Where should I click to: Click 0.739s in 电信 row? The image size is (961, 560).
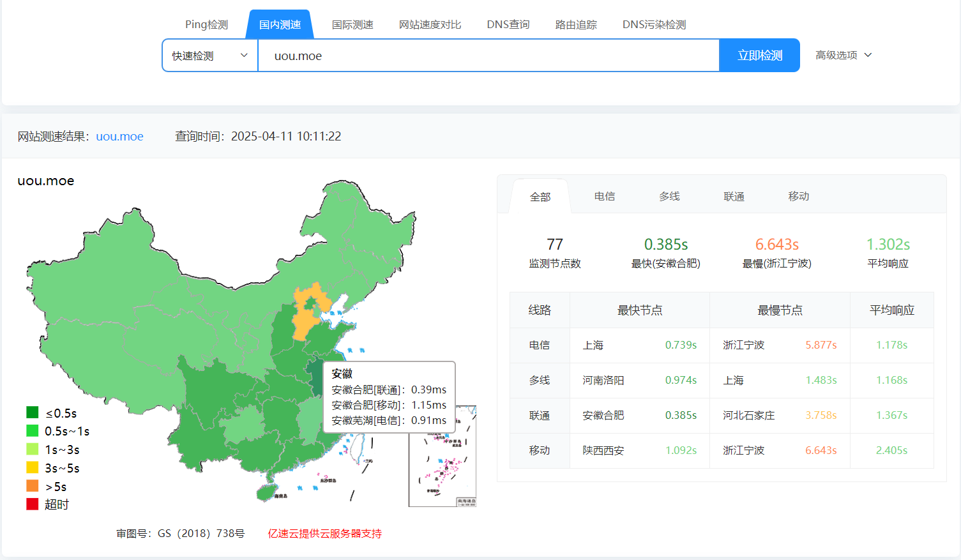[x=681, y=345]
